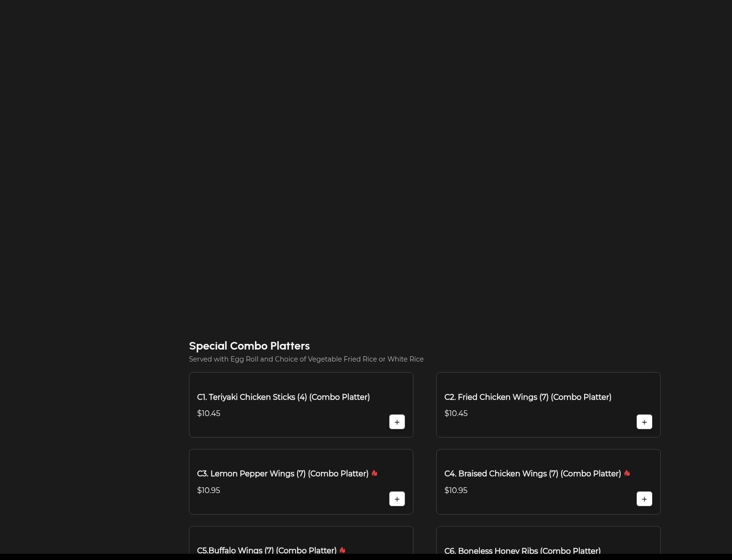Click the $10.45 price under Teriyaki Chicken Sticks
Screen dimensions: 732x560
(x=209, y=414)
